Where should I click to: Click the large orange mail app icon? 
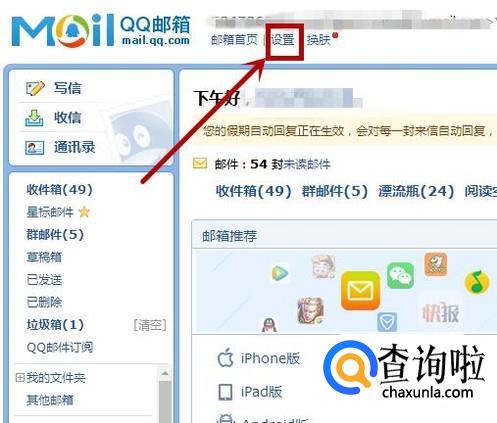360,290
